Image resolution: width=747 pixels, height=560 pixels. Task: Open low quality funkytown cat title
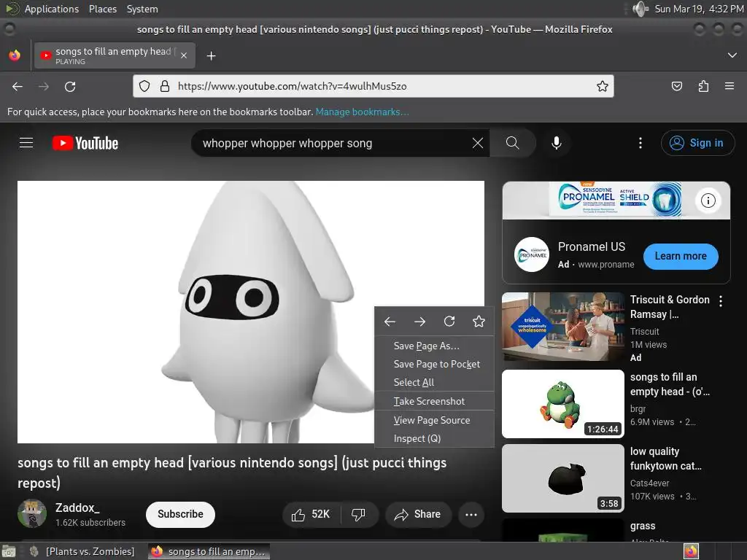pos(665,459)
